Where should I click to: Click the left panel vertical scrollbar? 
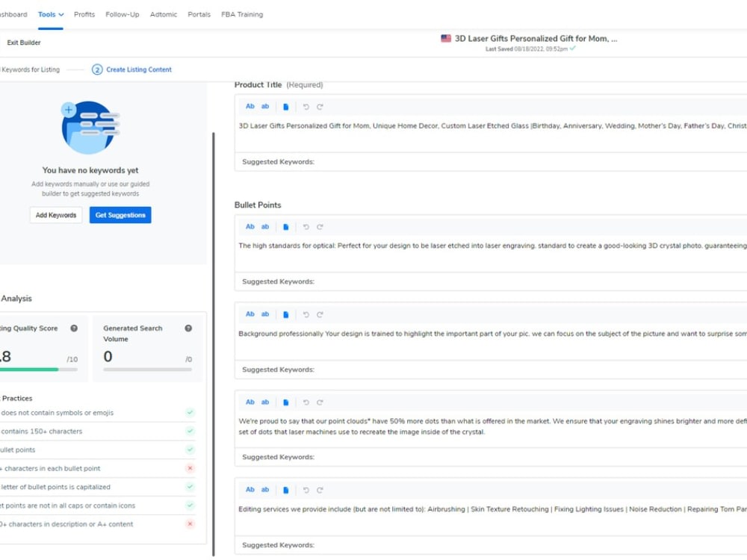click(x=214, y=343)
